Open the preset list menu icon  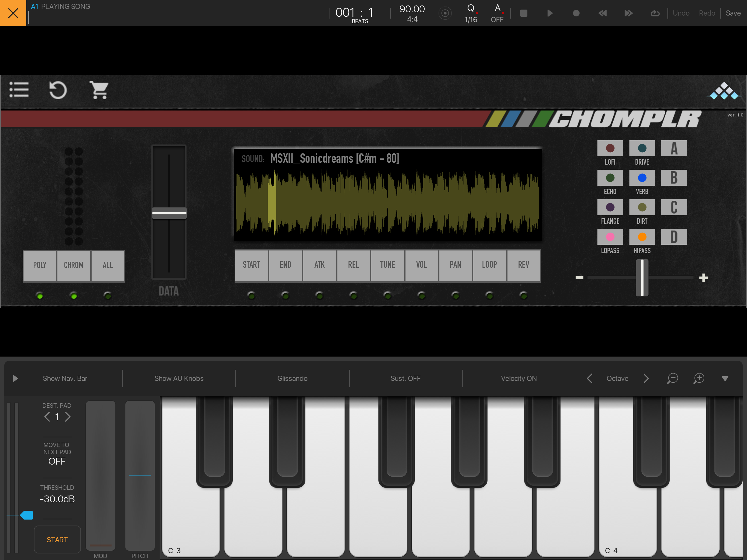pos(19,89)
